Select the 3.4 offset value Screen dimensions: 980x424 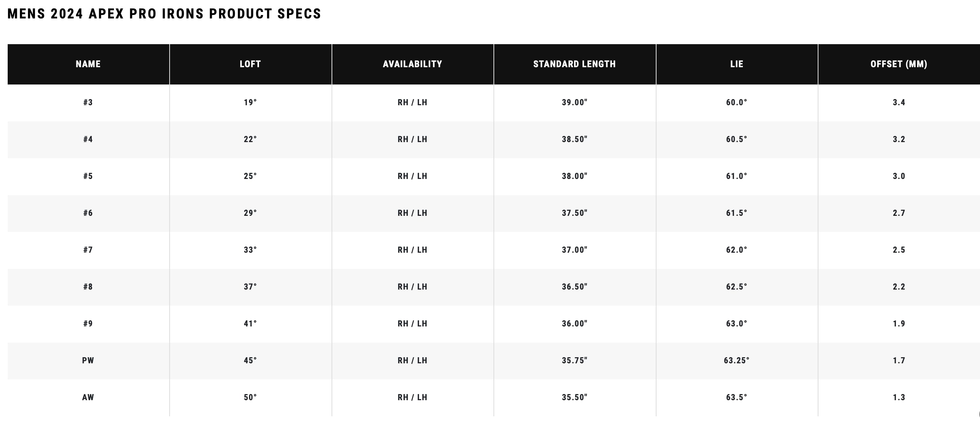click(x=899, y=103)
